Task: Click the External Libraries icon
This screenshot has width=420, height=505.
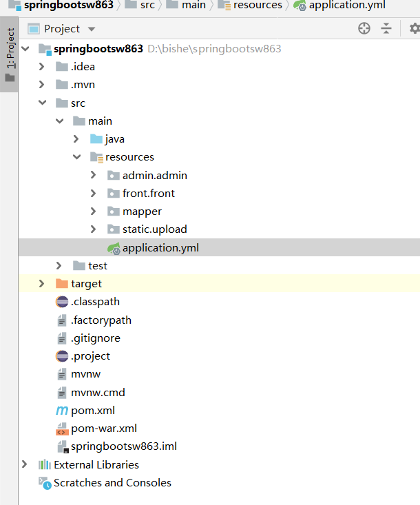Action: (45, 465)
